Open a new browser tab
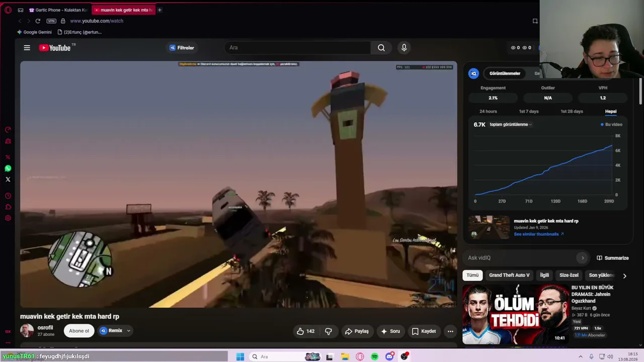Viewport: 644px width, 362px height. tap(159, 10)
